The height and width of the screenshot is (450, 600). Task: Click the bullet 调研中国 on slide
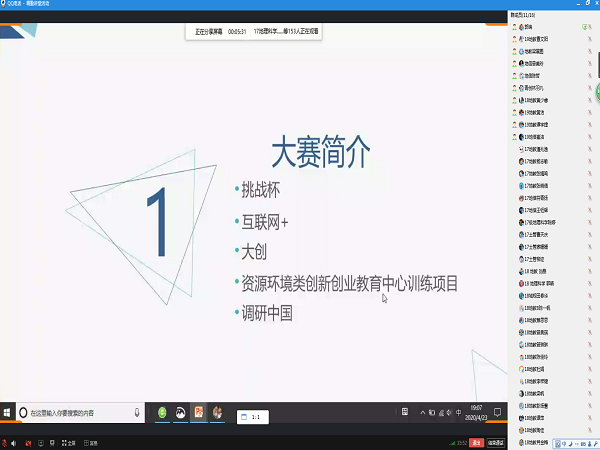coord(267,313)
